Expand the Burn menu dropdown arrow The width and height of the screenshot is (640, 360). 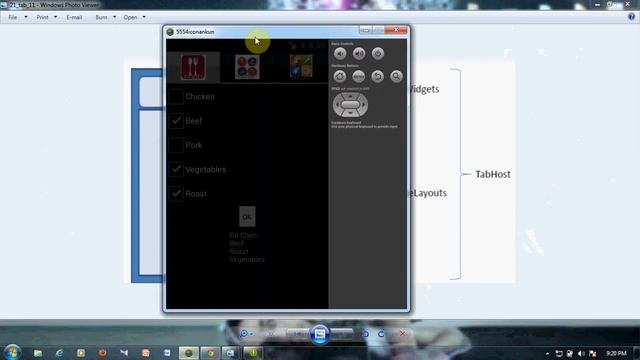coord(114,17)
